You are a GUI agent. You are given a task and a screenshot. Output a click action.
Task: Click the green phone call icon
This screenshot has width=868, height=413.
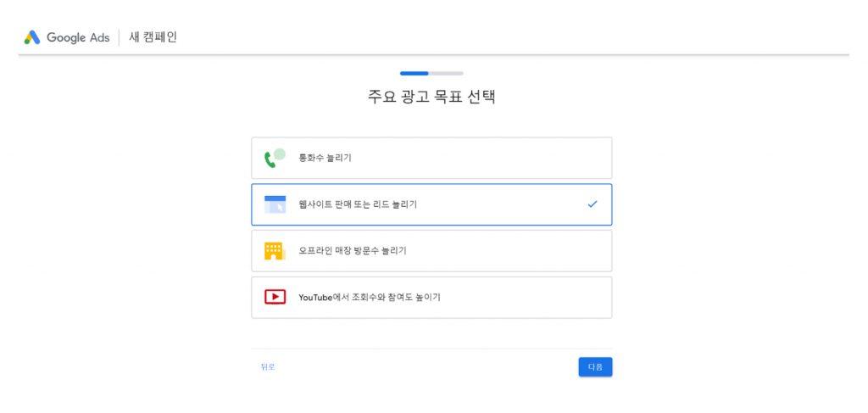275,158
